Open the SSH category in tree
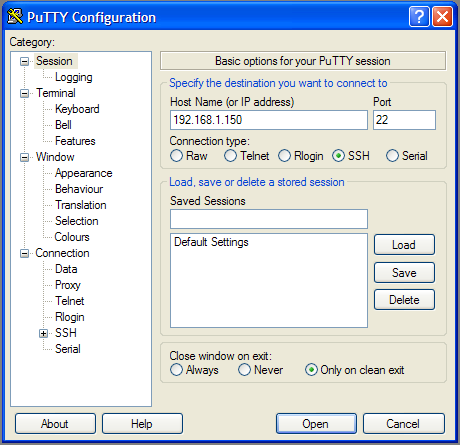 66,333
